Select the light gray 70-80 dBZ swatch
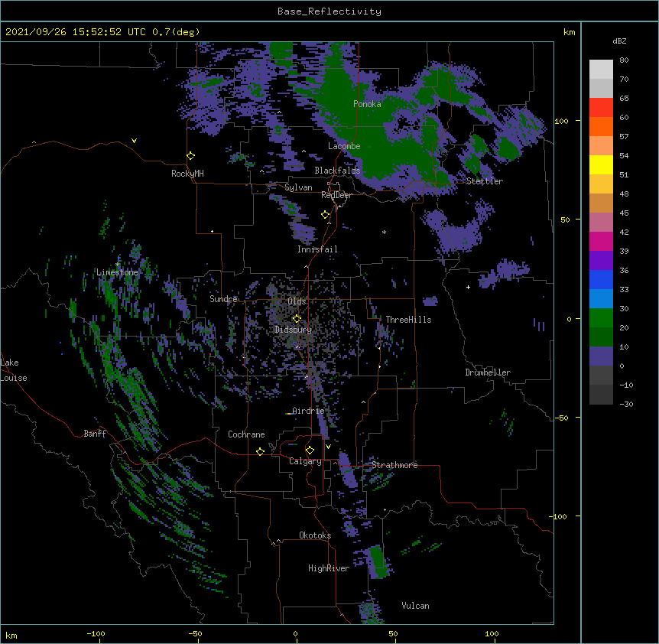659x644 pixels. [601, 70]
